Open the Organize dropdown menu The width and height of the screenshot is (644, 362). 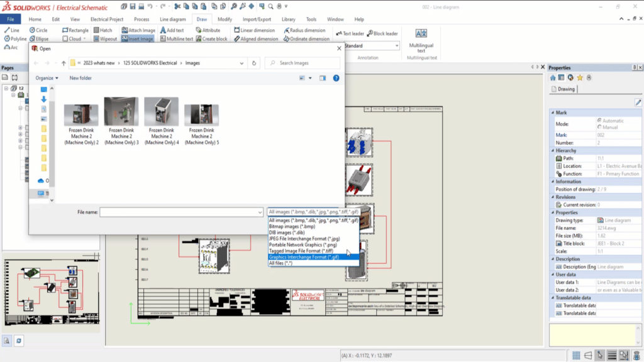[x=47, y=77]
